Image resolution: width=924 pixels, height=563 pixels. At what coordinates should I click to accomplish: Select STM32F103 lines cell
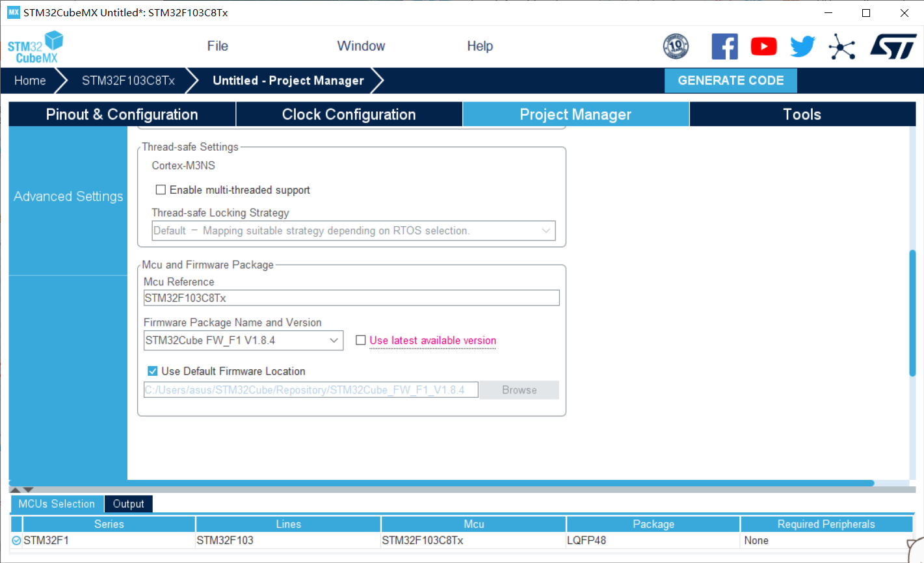coord(288,540)
